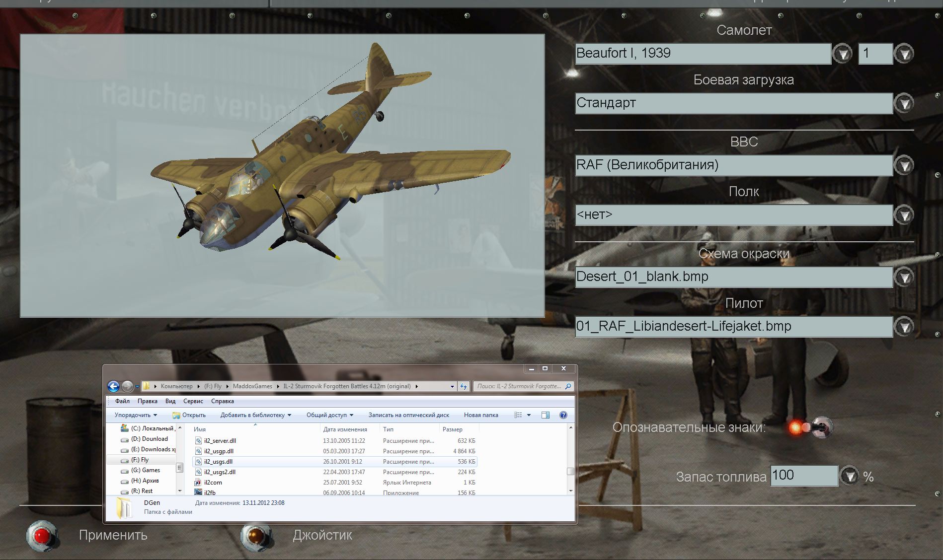Click the Запас топлива fuel field showing 100

pyautogui.click(x=804, y=476)
